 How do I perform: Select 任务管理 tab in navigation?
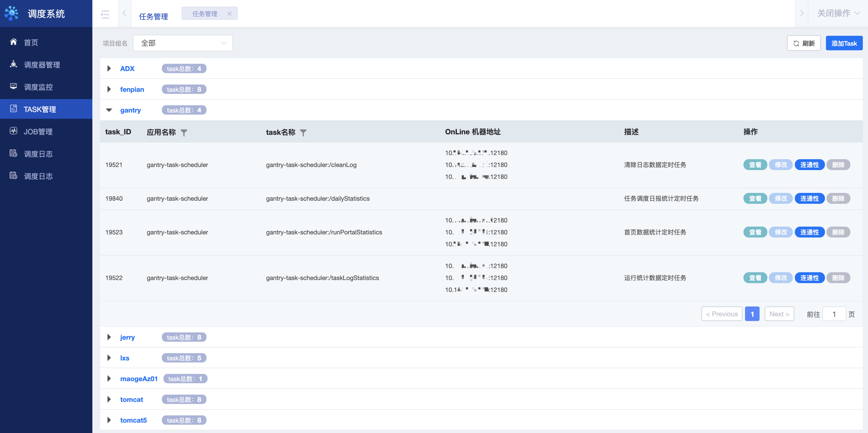[x=205, y=14]
